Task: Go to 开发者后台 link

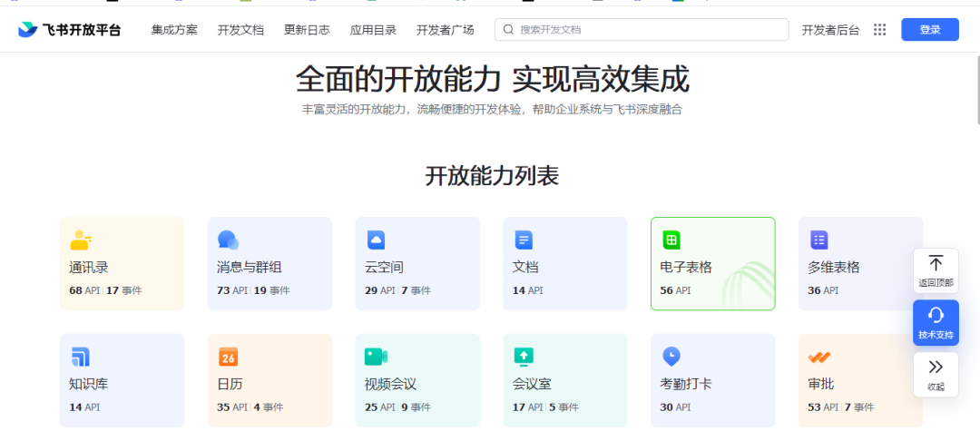Action: point(830,30)
